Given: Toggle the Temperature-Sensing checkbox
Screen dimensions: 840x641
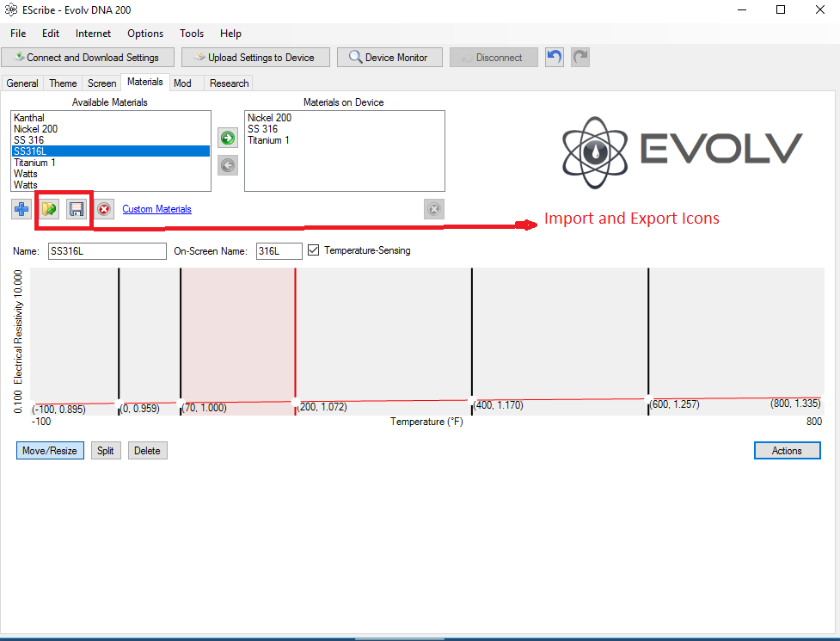Looking at the screenshot, I should click(x=314, y=250).
